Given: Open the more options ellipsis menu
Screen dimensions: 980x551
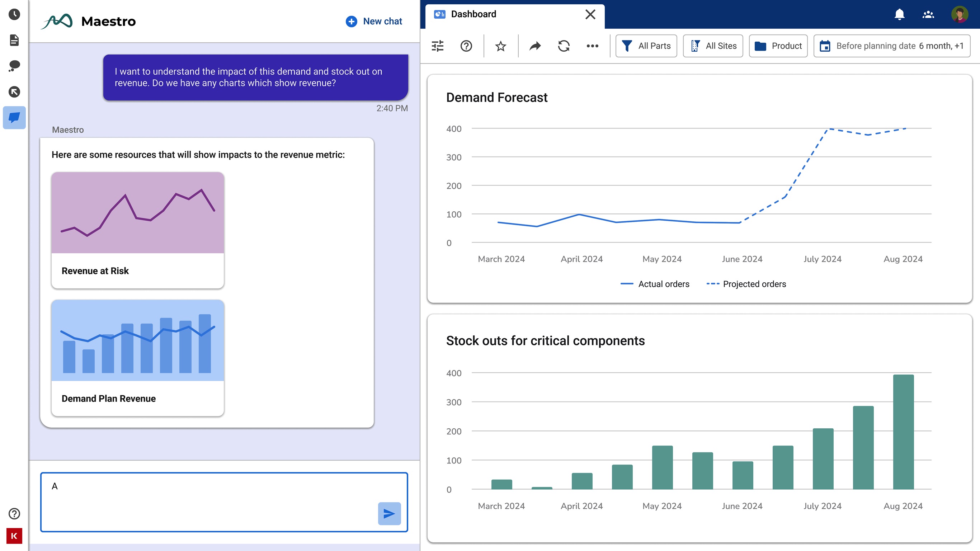Looking at the screenshot, I should [592, 46].
